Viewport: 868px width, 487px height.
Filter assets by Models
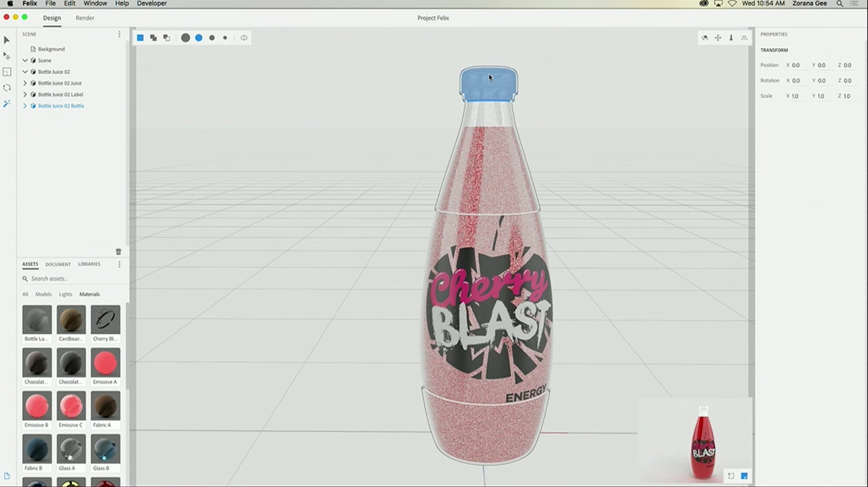[x=43, y=294]
